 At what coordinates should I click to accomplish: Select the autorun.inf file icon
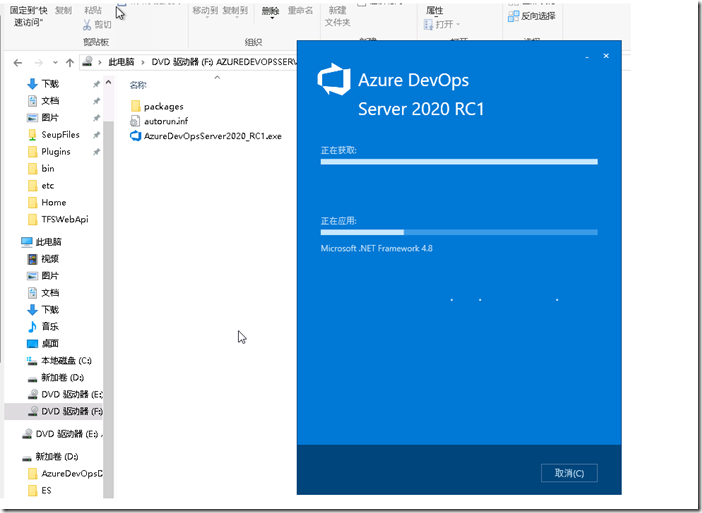click(135, 121)
